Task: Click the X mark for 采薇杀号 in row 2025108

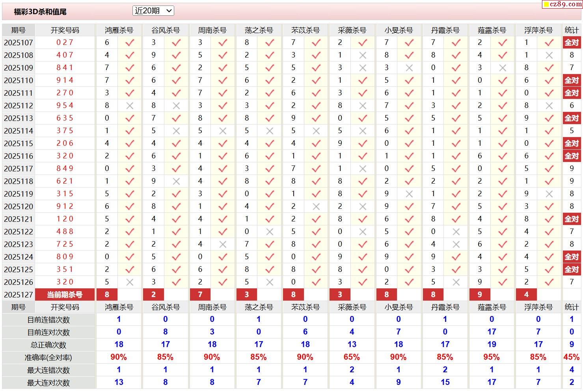Action: [x=363, y=55]
